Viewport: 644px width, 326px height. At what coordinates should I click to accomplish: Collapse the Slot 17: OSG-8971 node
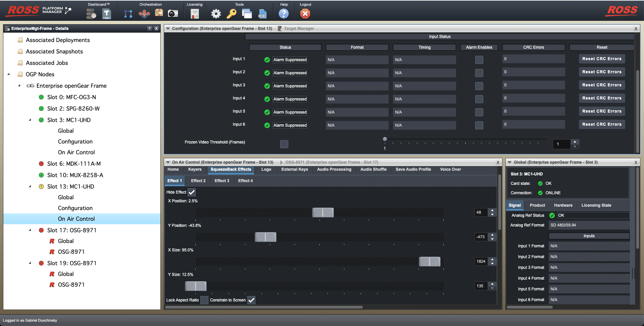tap(30, 230)
